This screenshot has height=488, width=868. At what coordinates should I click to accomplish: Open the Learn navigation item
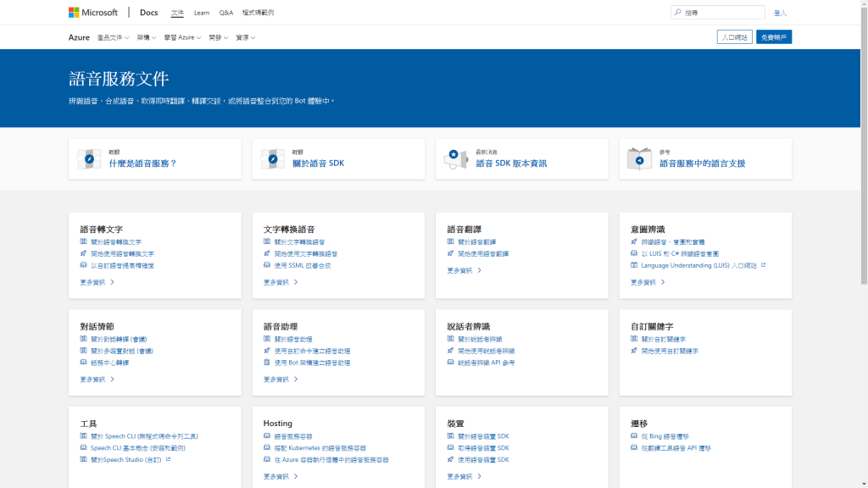[x=202, y=13]
